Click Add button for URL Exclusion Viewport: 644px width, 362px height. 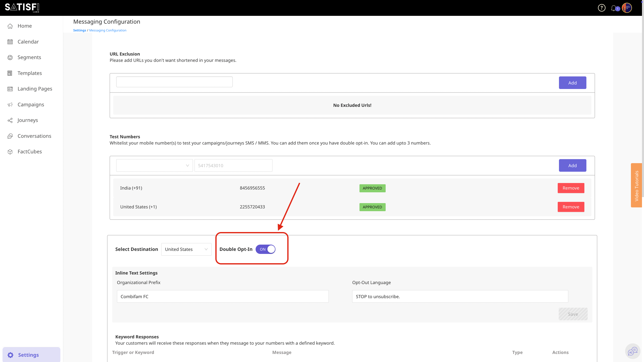pyautogui.click(x=572, y=83)
